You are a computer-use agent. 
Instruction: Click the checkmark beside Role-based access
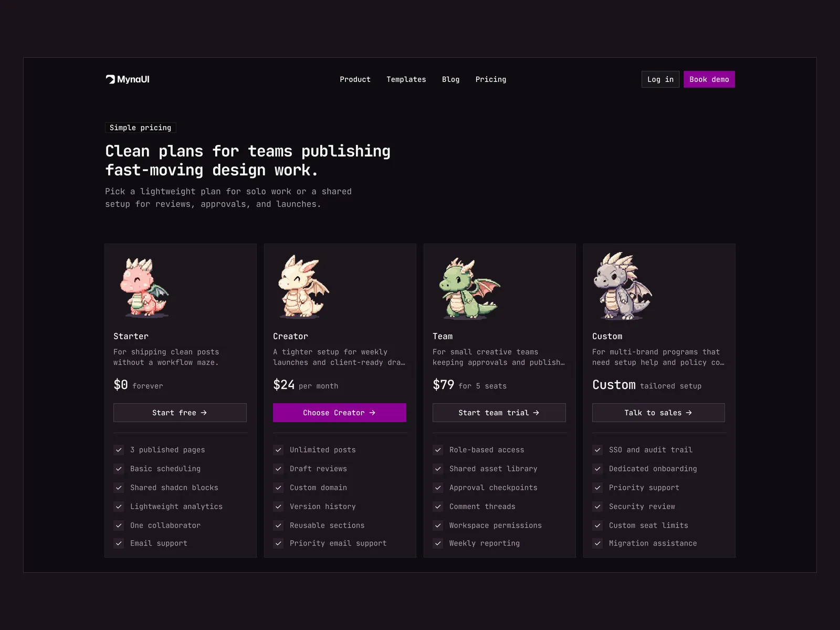pyautogui.click(x=438, y=450)
